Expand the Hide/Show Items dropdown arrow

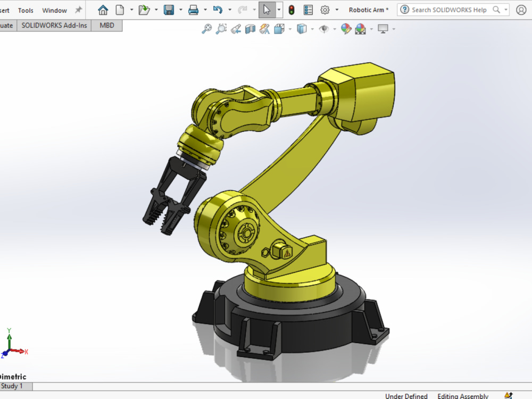click(335, 29)
